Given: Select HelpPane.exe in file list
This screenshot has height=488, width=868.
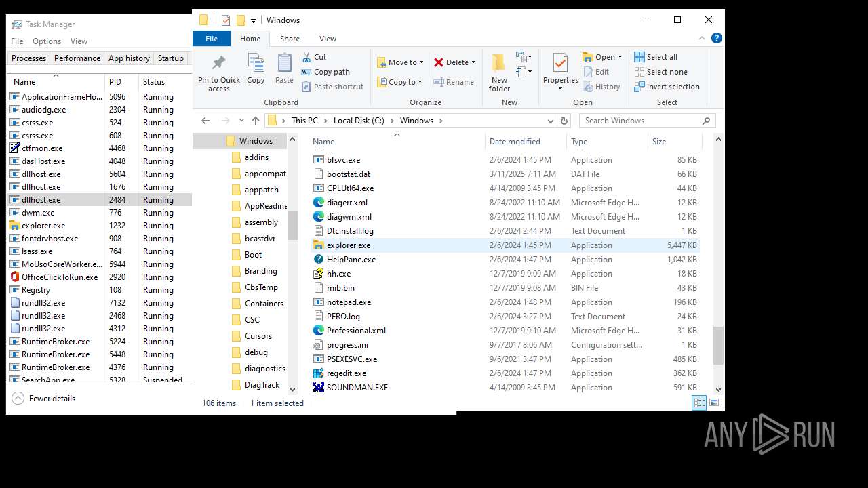Looking at the screenshot, I should click(x=351, y=260).
